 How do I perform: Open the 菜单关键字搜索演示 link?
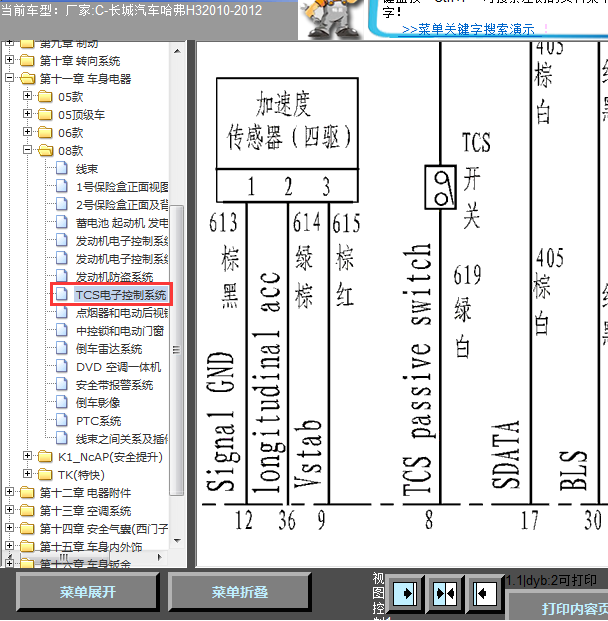coord(468,30)
